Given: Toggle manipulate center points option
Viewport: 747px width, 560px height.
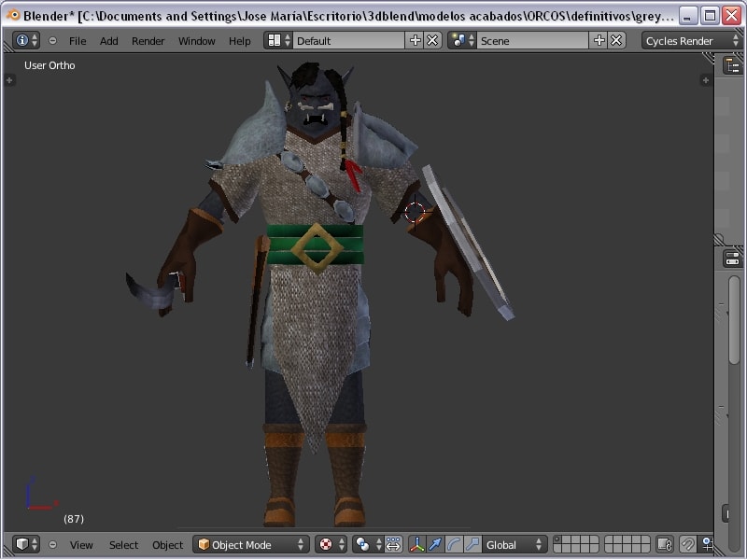Looking at the screenshot, I should tap(393, 544).
